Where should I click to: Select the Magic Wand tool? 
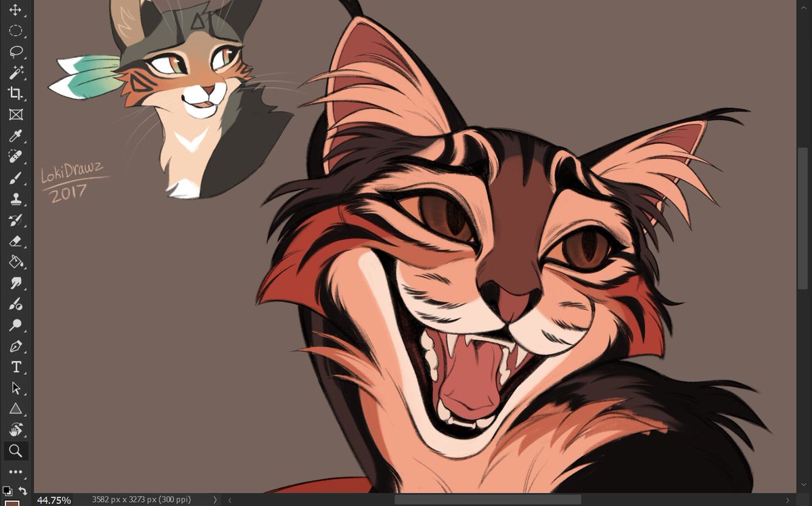pyautogui.click(x=15, y=72)
